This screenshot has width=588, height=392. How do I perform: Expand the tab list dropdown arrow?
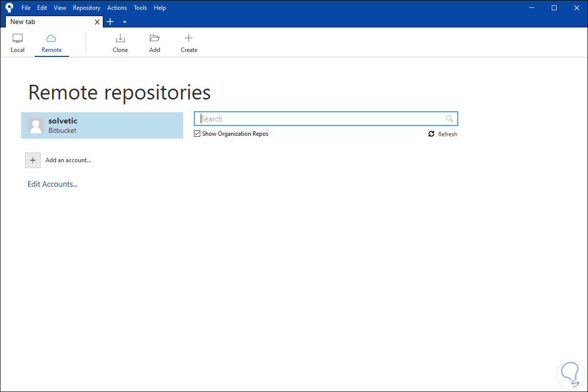124,22
